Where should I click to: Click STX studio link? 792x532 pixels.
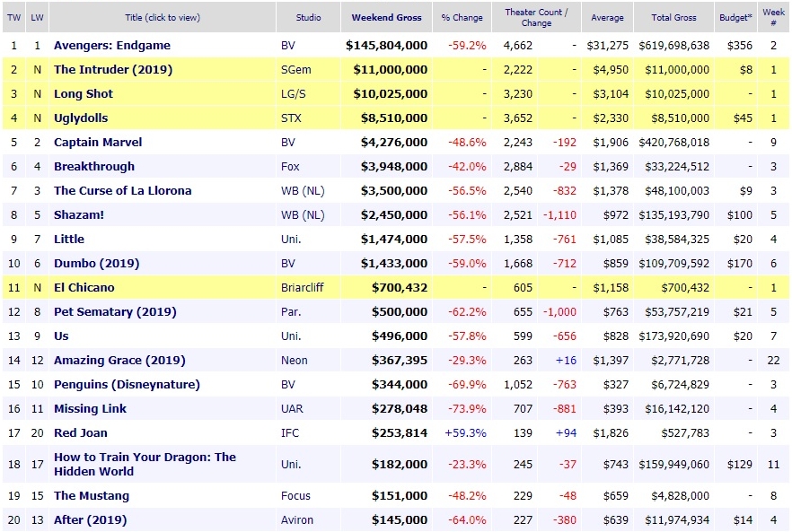291,118
